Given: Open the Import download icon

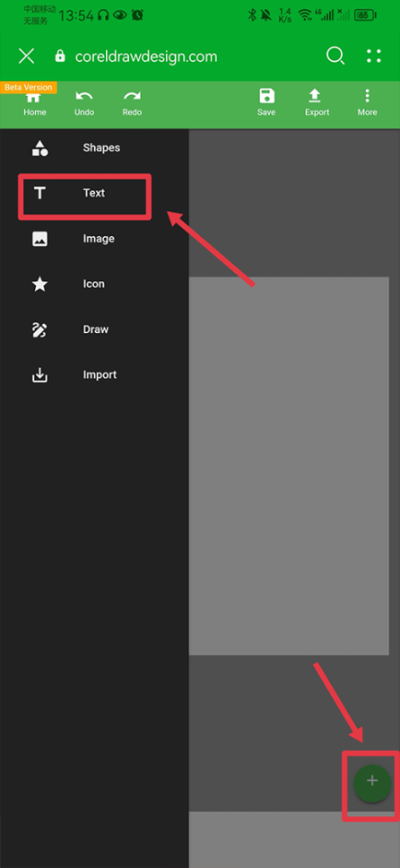Looking at the screenshot, I should click(x=39, y=375).
